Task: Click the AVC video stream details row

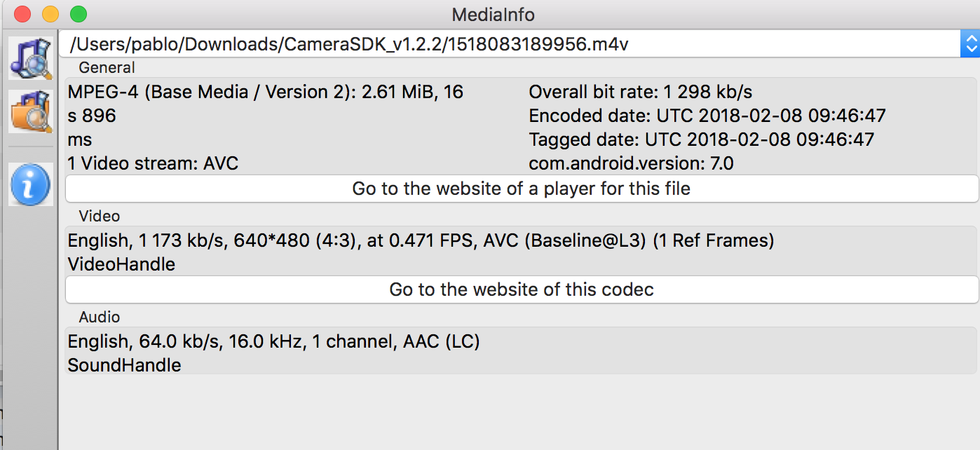Action: (x=421, y=240)
